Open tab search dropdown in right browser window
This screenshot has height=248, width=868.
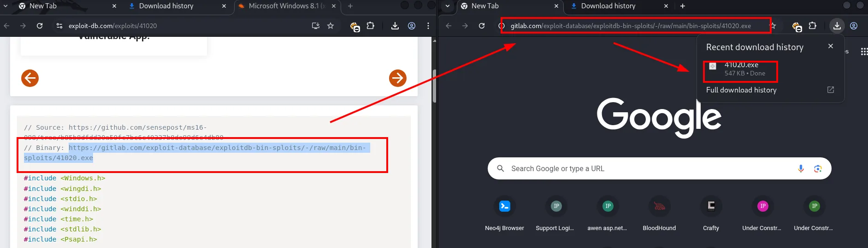click(x=448, y=6)
